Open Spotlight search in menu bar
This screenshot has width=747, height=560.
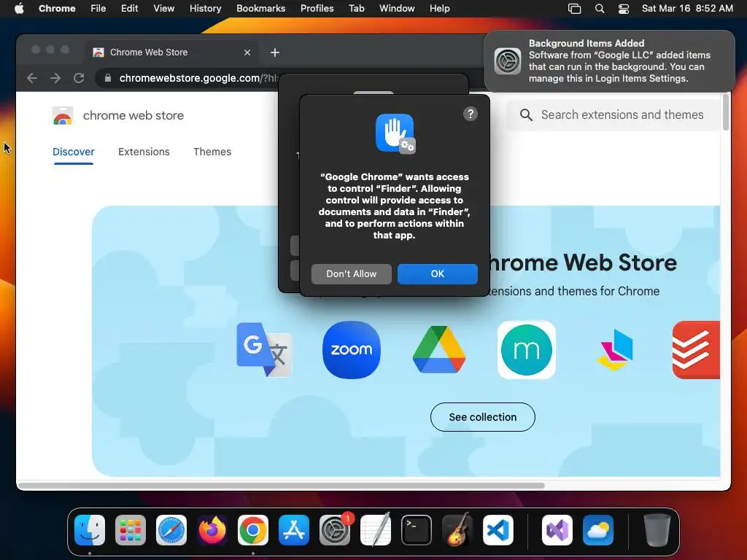[x=600, y=9]
